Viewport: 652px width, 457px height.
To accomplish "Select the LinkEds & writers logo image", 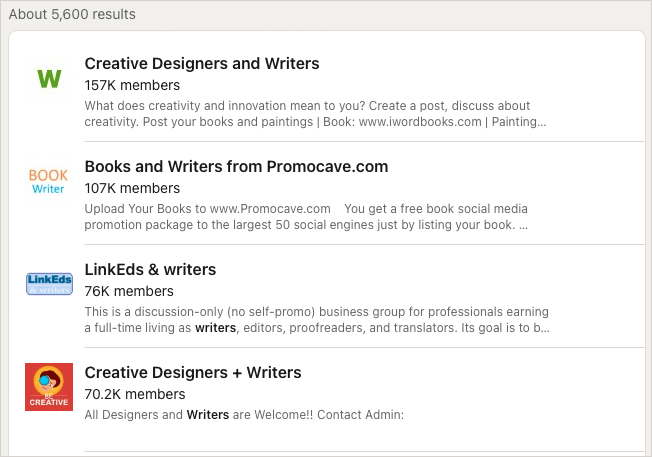I will coord(48,284).
